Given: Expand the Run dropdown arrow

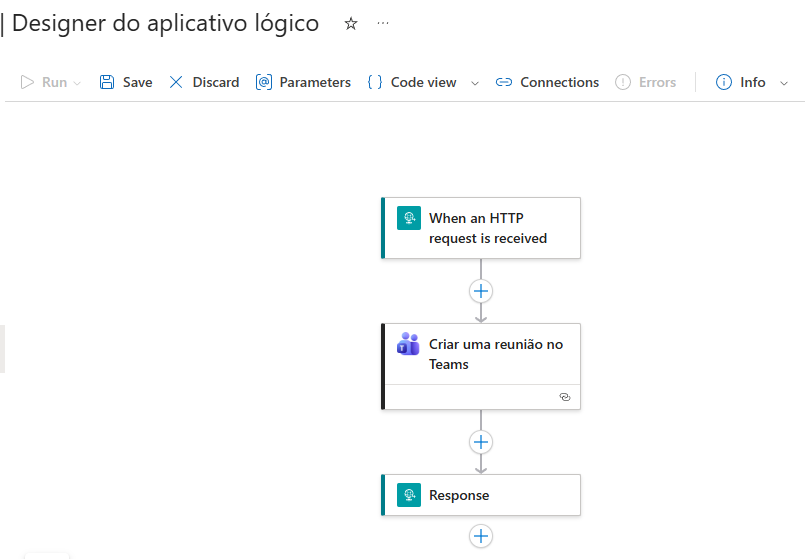Looking at the screenshot, I should (x=78, y=83).
